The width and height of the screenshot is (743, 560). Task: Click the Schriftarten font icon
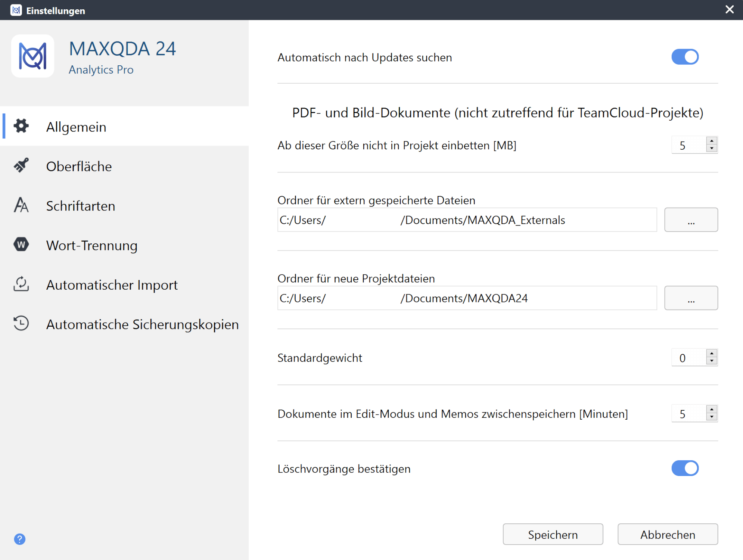click(x=21, y=205)
